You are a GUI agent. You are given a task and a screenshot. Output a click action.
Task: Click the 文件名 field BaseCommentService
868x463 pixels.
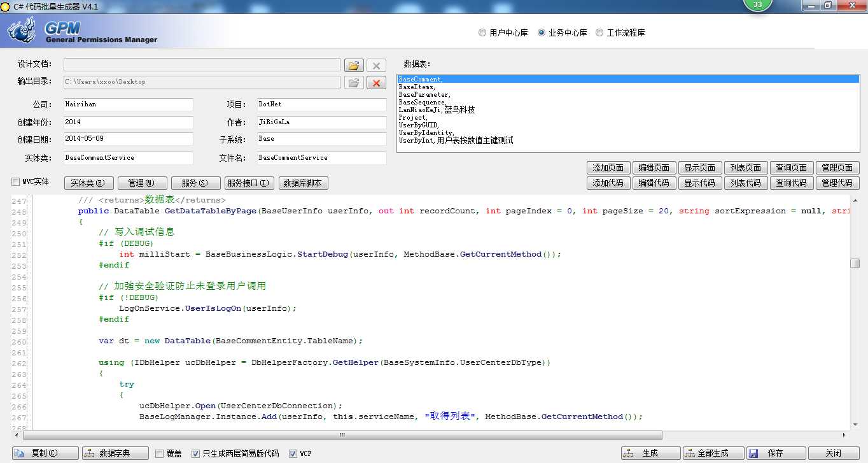[322, 158]
